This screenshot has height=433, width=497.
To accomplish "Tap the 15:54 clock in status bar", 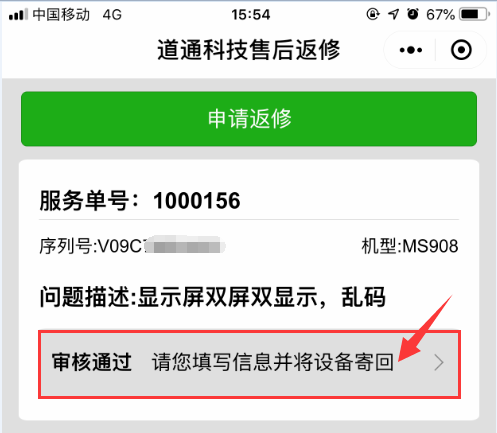I will [x=251, y=15].
